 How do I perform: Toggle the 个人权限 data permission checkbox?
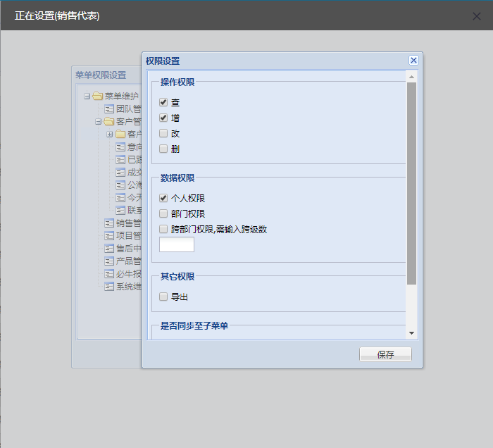163,198
